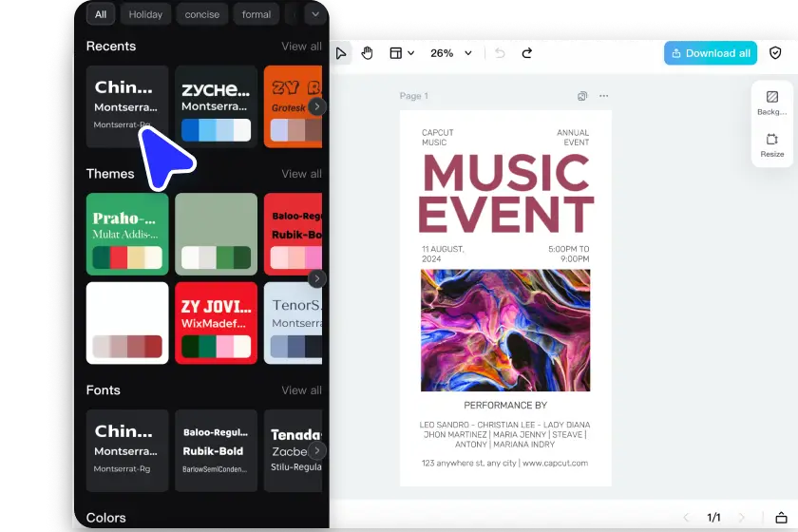This screenshot has width=798, height=532.
Task: Apply the orange Grotesk recent theme
Action: [x=293, y=106]
